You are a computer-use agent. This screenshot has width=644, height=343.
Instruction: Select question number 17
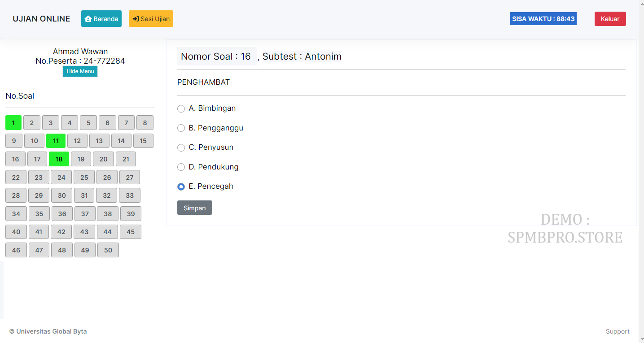coord(37,159)
